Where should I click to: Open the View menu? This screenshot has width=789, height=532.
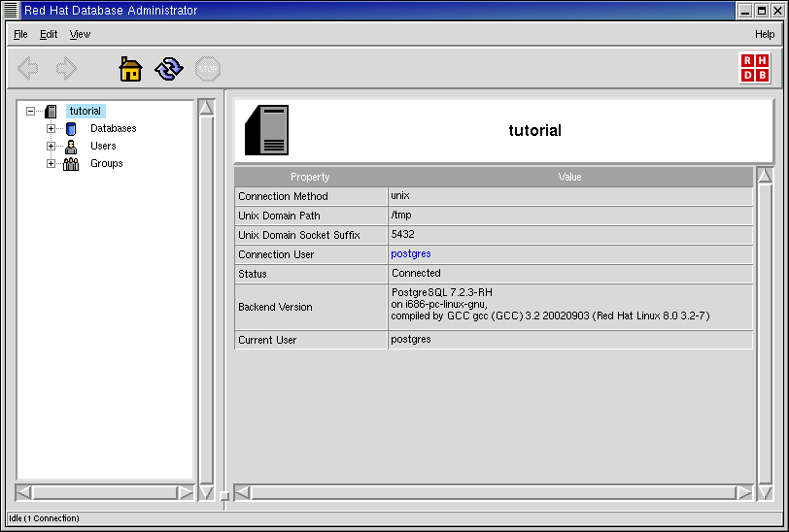[80, 34]
